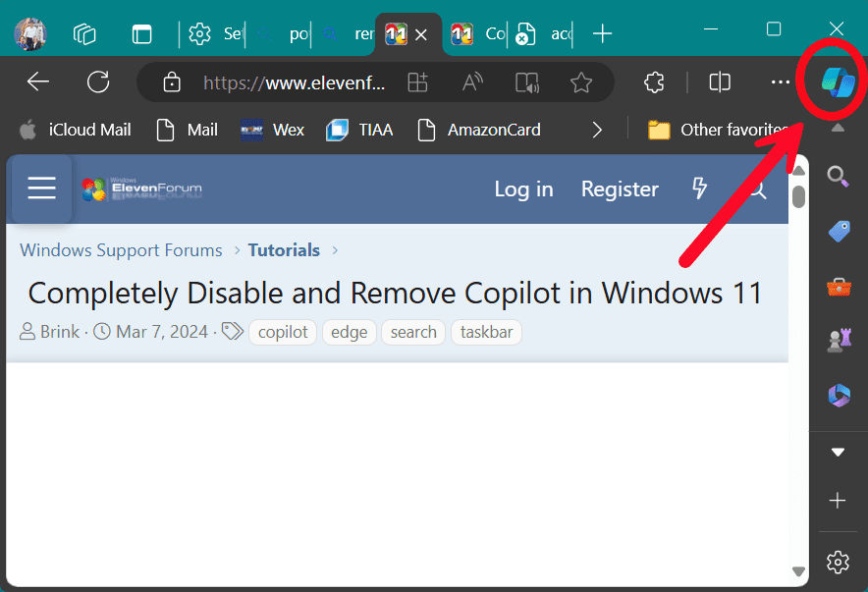Switch to the Settings tab

(214, 33)
